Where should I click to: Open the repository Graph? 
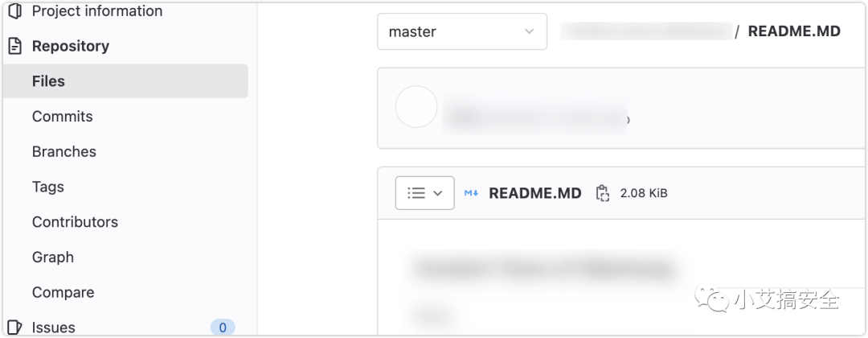52,257
